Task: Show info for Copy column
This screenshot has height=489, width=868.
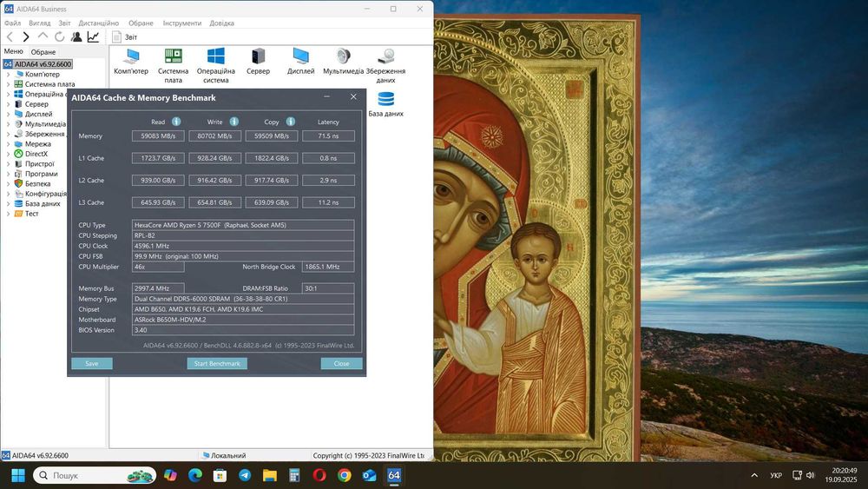Action: (x=291, y=122)
